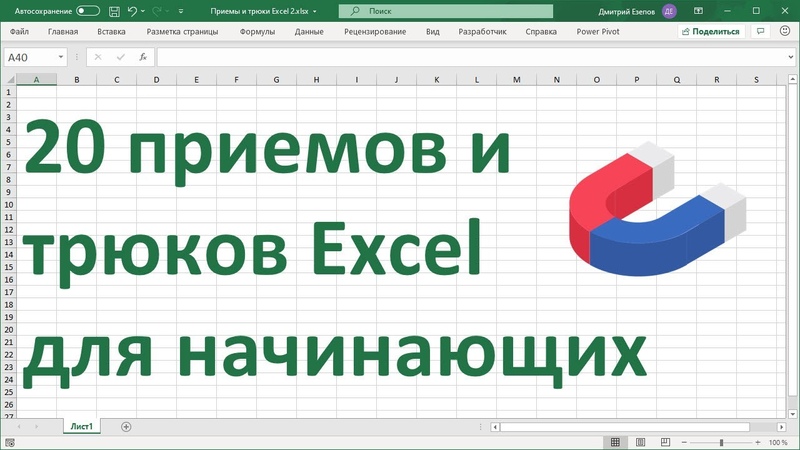Click the 100 % zoom level
The width and height of the screenshot is (800, 450).
pos(778,443)
